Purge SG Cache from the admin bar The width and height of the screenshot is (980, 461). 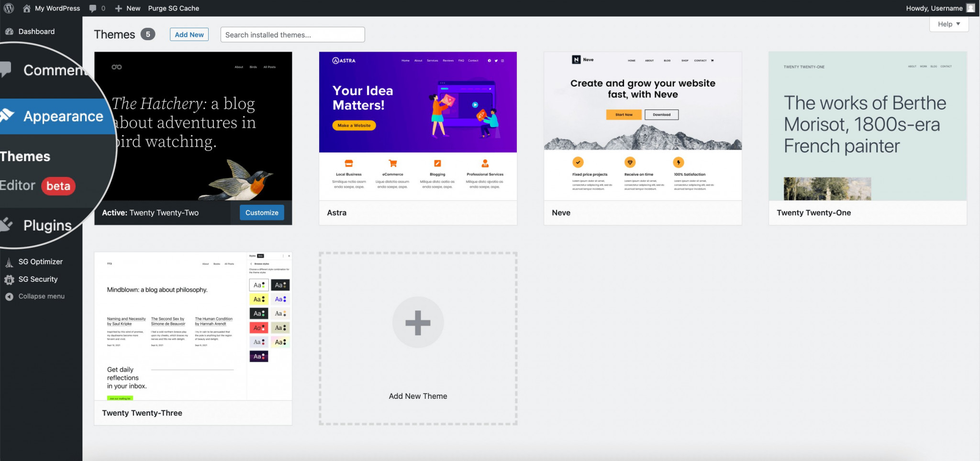click(x=173, y=8)
